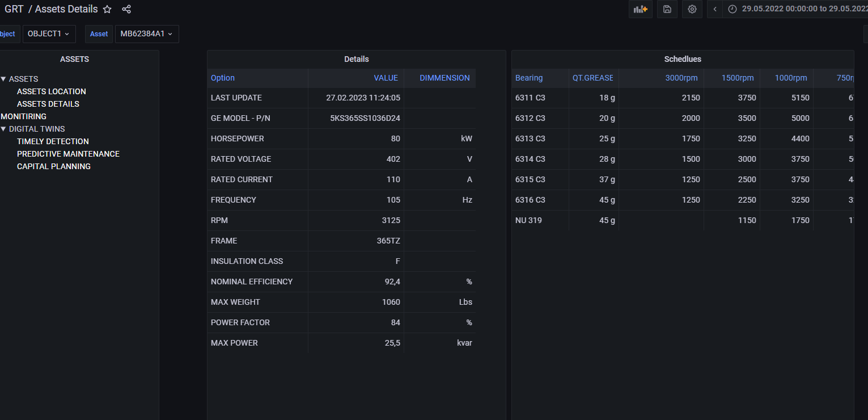Click the clock icon in time picker

coord(732,9)
